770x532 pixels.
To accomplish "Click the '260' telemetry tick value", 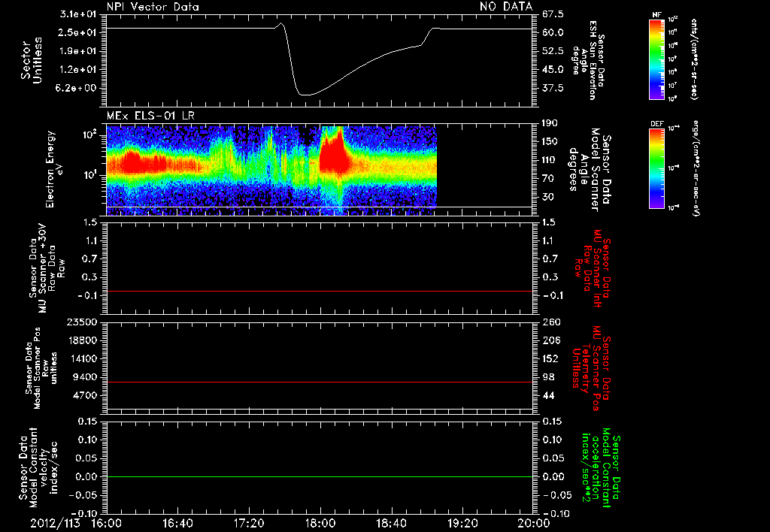I will pos(550,322).
